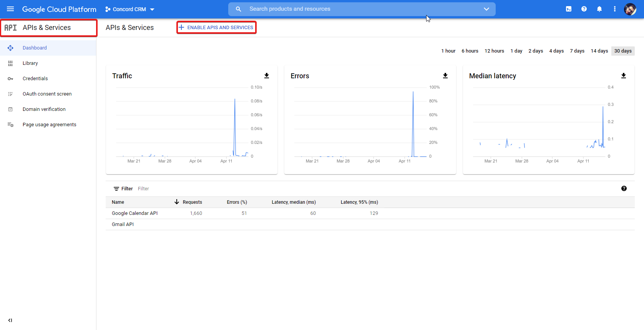Download the Median latency chart data
This screenshot has width=644, height=330.
624,76
